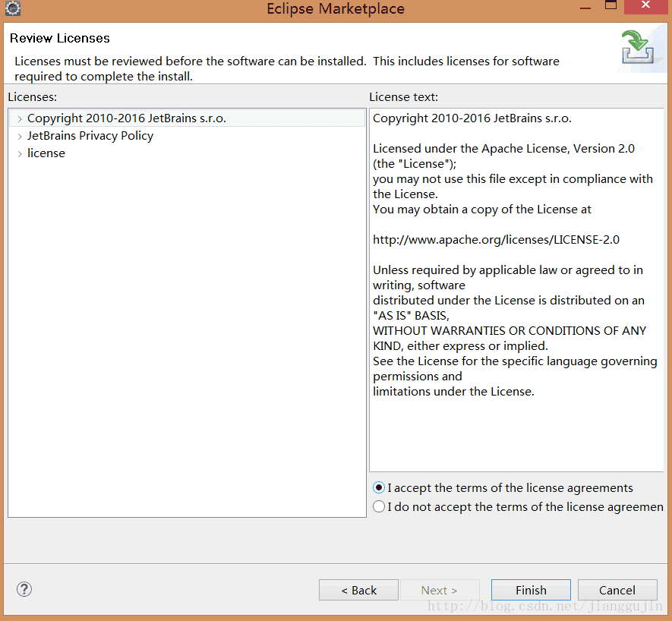Click the 'Review Licenses' heading
Image resolution: width=672 pixels, height=621 pixels.
point(60,38)
